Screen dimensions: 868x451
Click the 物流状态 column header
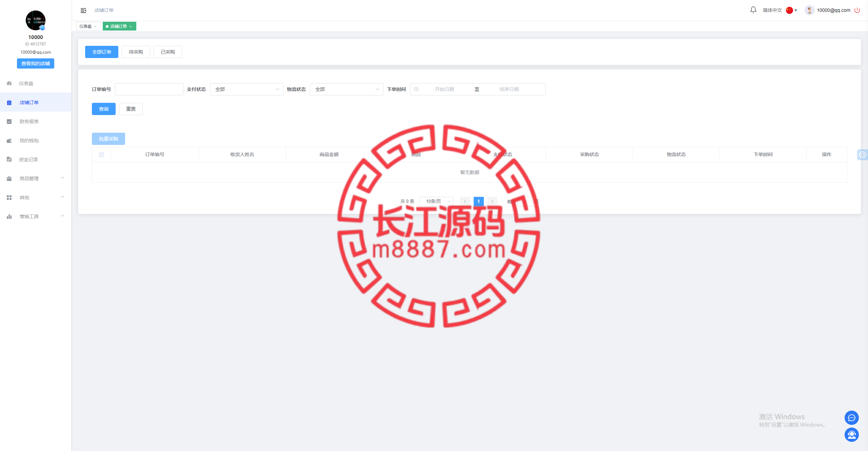click(676, 154)
